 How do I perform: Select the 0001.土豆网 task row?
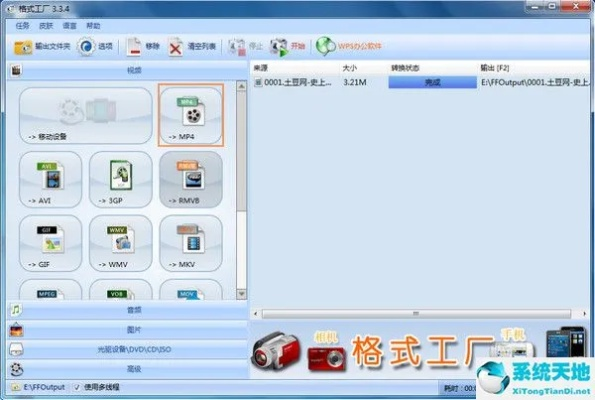point(420,82)
